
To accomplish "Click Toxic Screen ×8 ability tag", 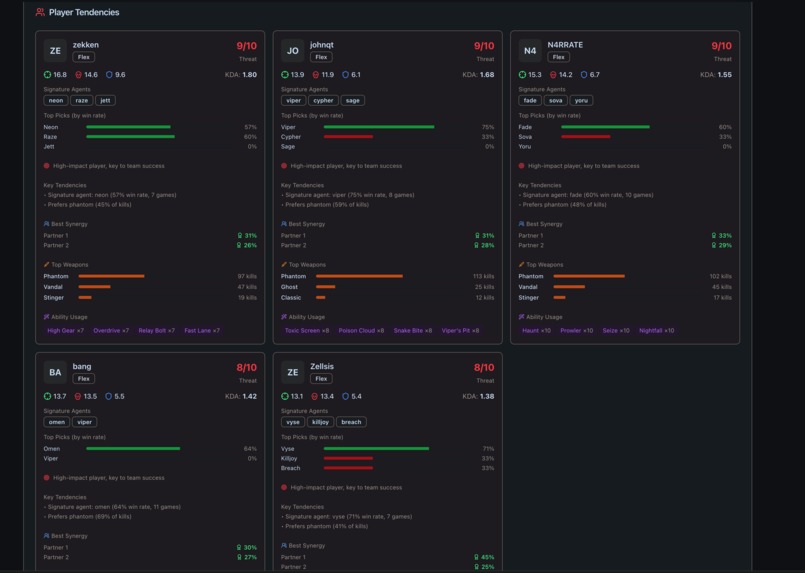I will [307, 331].
